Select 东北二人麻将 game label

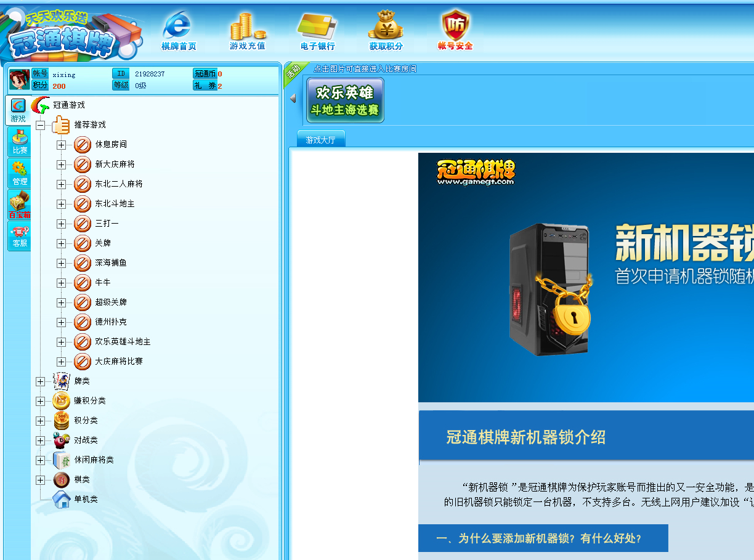(x=119, y=184)
